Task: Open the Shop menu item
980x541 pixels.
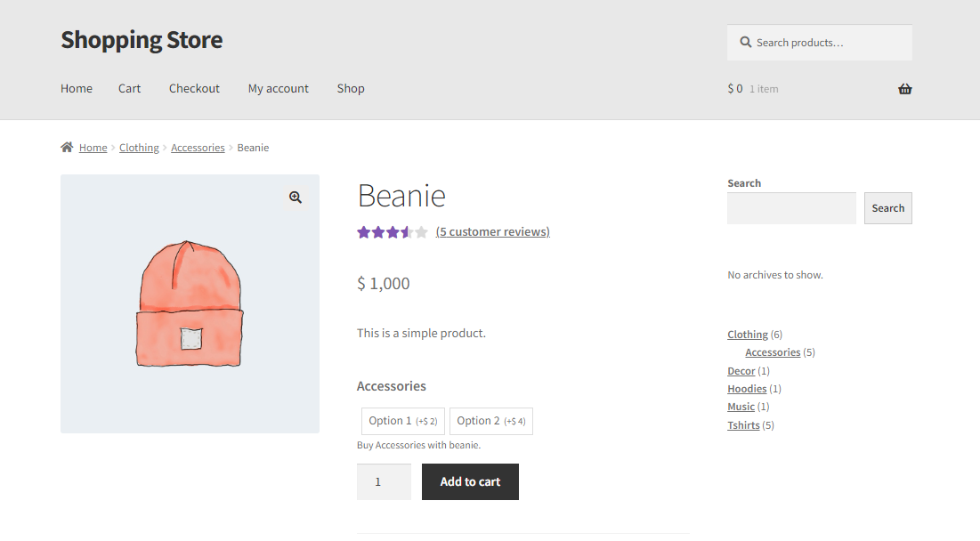Action: click(x=351, y=89)
